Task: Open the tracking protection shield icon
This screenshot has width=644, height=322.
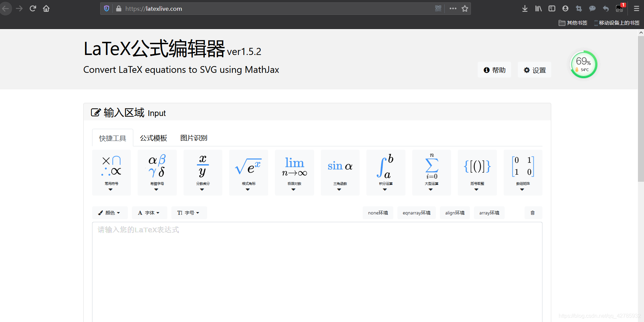Action: click(x=107, y=8)
